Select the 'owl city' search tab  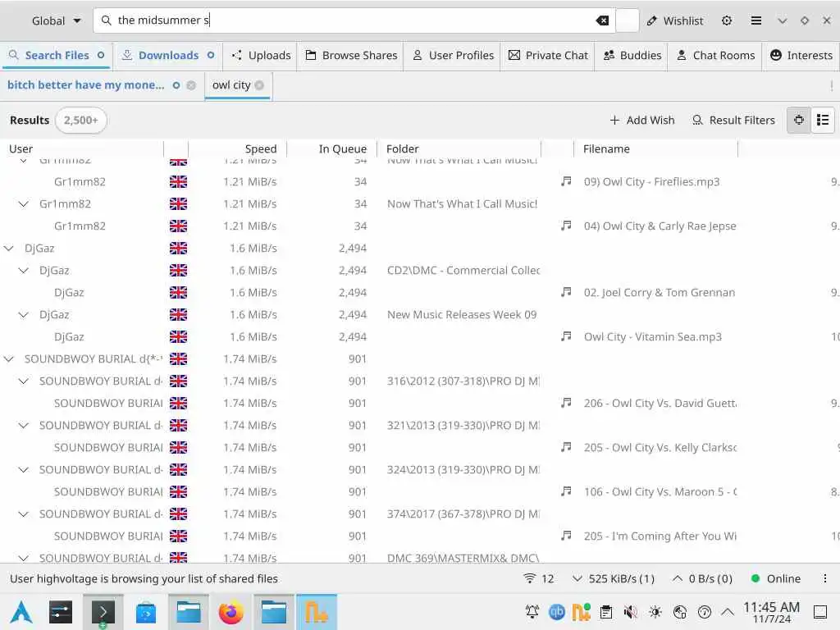click(231, 85)
